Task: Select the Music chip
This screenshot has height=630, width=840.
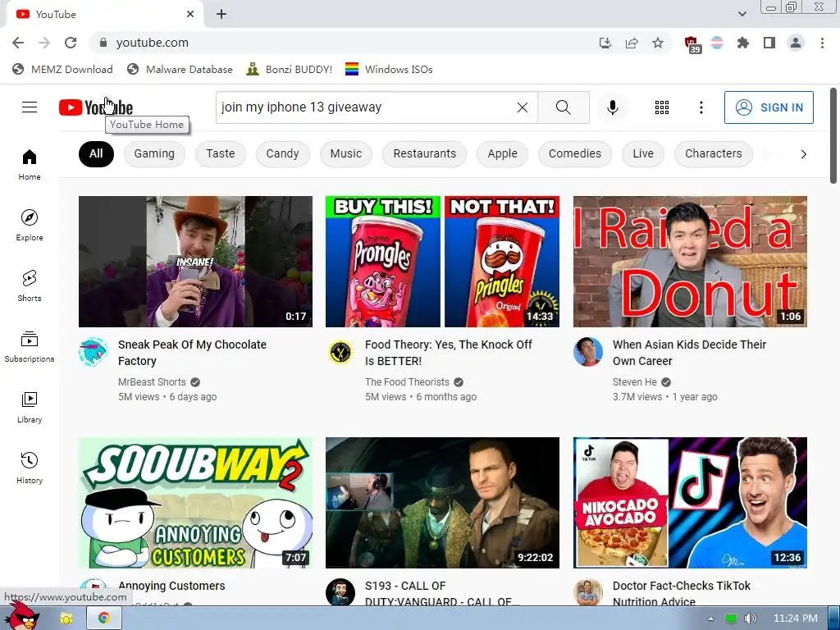Action: click(x=346, y=154)
